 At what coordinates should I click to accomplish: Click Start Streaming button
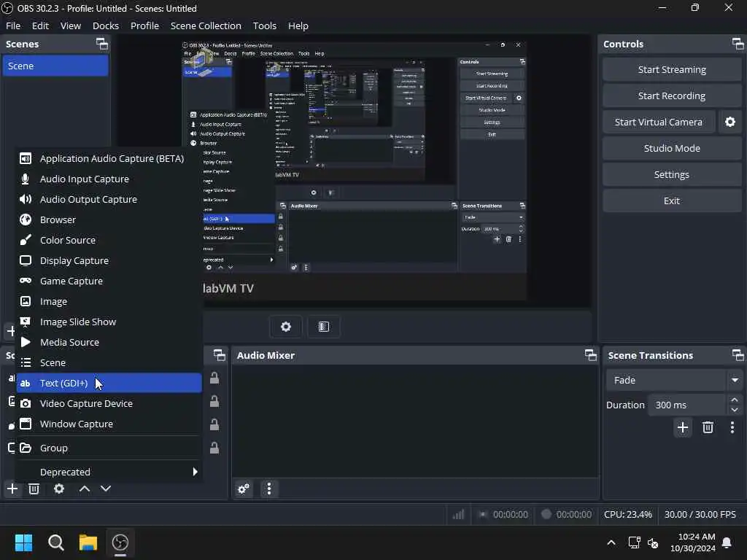click(672, 69)
